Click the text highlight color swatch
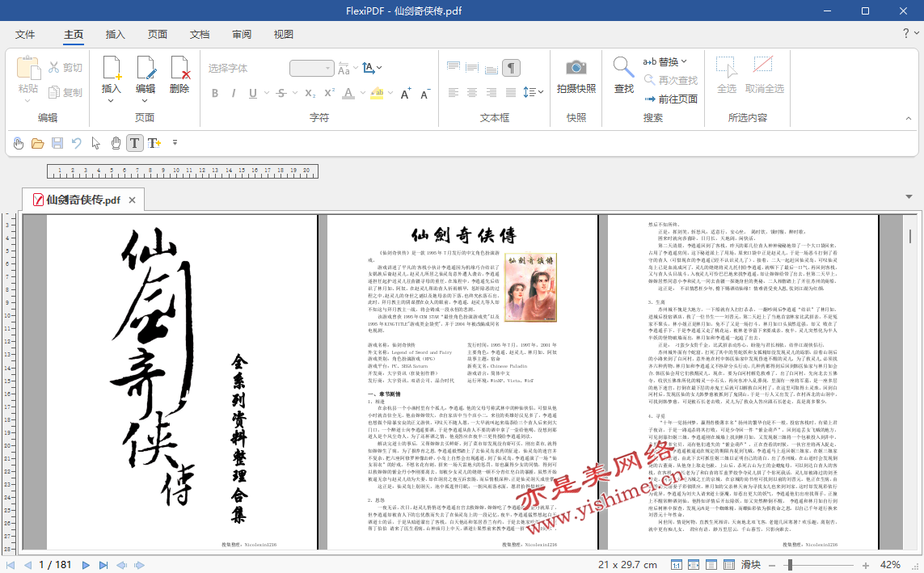Viewport: 924px width, 573px height. coord(378,93)
